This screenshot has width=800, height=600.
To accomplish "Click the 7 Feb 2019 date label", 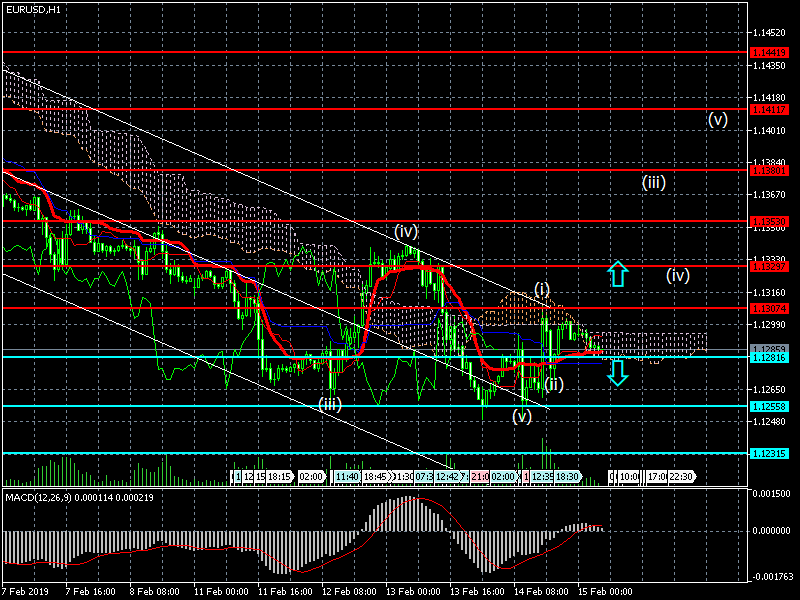I will click(x=25, y=591).
